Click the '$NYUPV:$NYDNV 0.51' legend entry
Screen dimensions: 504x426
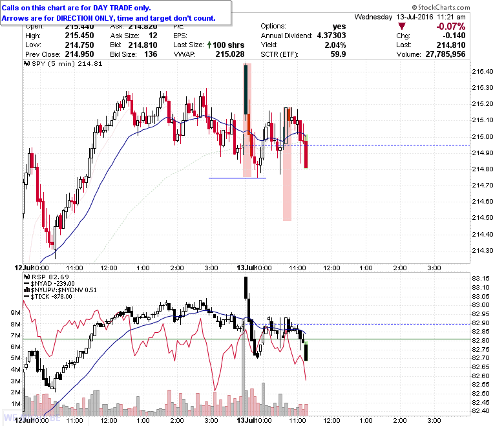click(63, 290)
